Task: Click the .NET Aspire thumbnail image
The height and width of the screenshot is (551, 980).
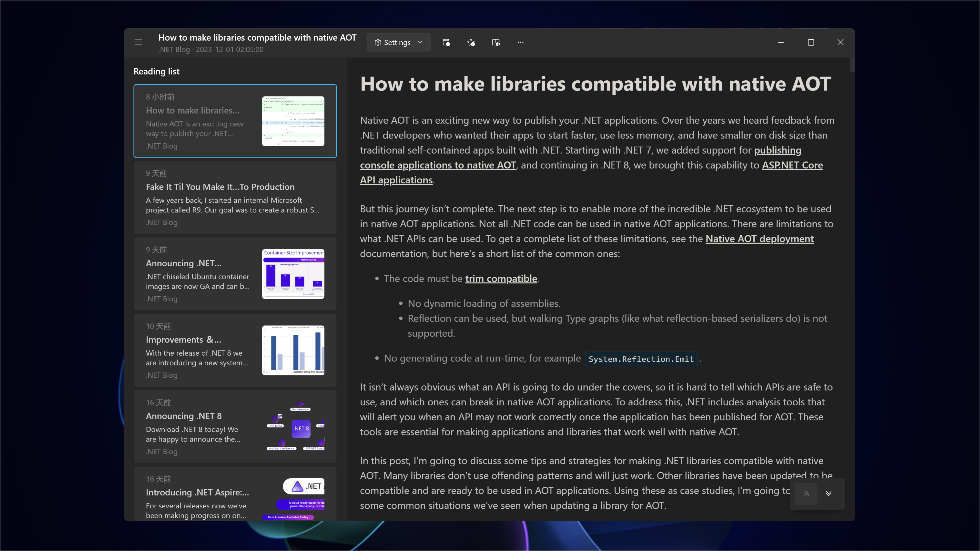Action: coord(293,499)
